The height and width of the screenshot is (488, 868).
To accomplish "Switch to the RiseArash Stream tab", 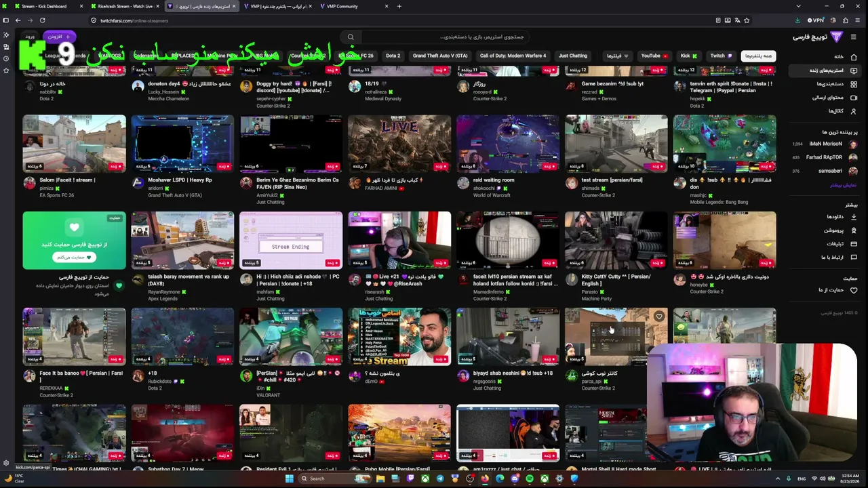I will click(125, 6).
